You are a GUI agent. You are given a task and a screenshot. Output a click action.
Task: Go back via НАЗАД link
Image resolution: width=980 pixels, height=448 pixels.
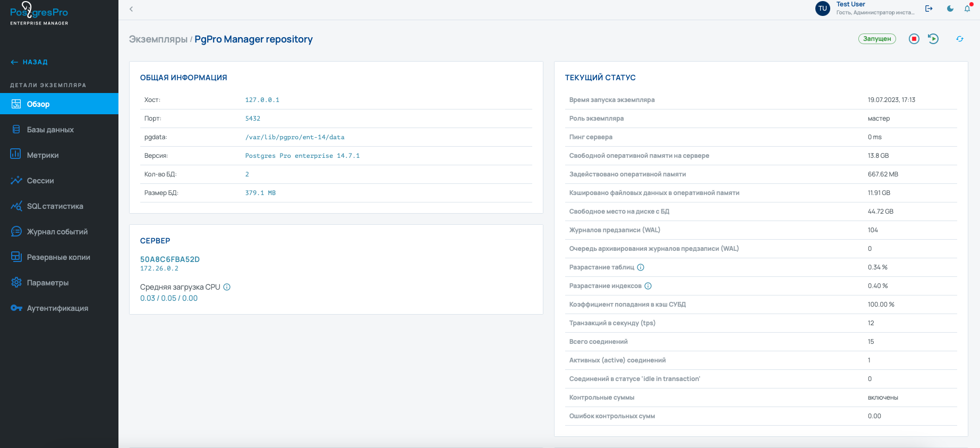pos(29,62)
